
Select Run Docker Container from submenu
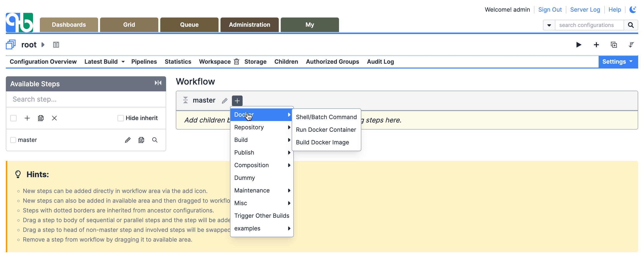[x=326, y=130]
